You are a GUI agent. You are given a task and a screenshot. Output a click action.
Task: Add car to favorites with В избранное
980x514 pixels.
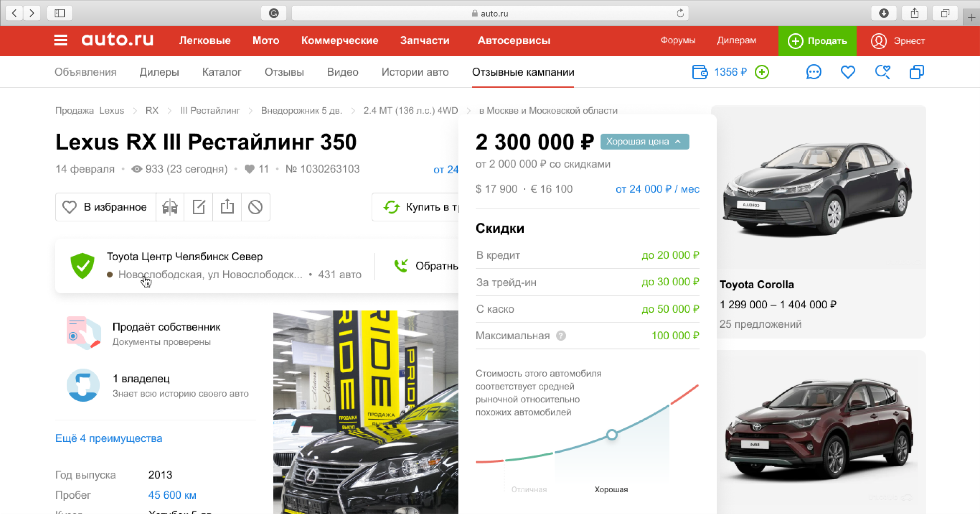105,207
